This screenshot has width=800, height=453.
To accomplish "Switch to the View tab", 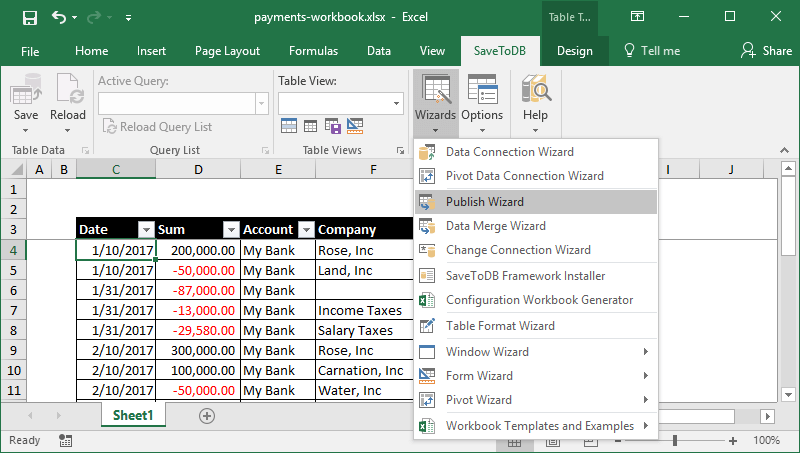I will (432, 51).
